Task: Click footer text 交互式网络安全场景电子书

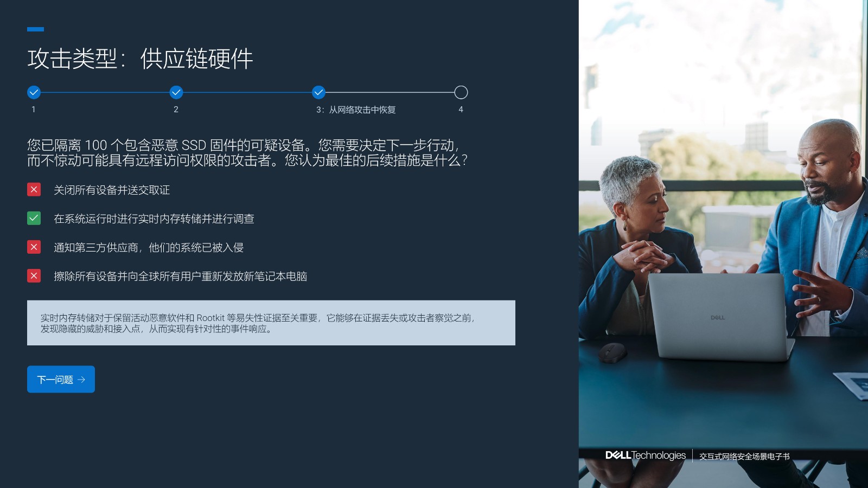Action: 744,457
